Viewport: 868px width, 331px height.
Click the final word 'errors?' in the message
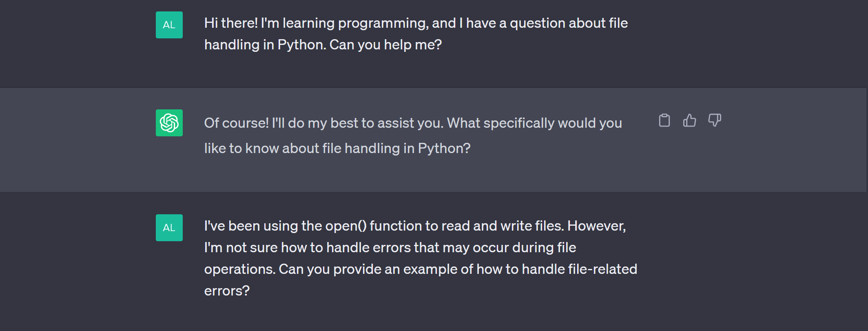tap(227, 291)
